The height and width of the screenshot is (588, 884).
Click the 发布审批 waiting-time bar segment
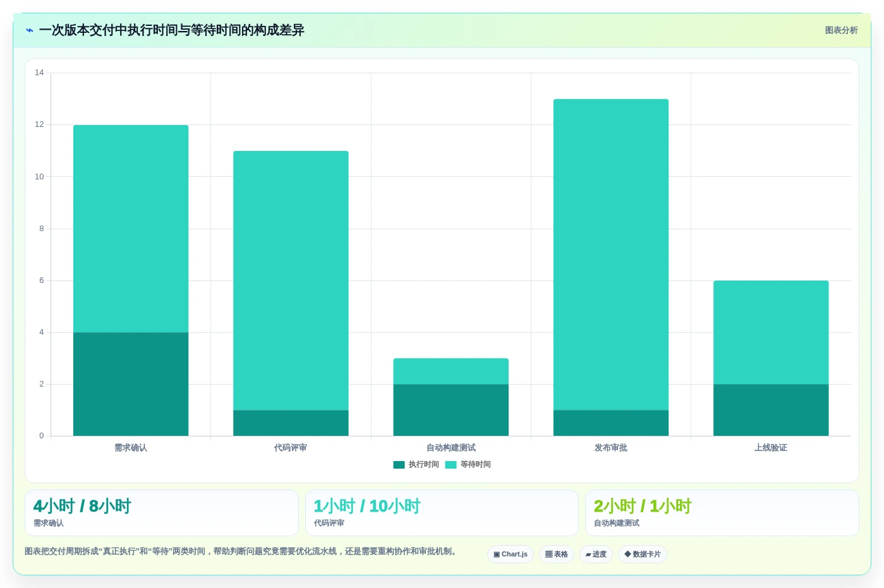click(x=611, y=255)
